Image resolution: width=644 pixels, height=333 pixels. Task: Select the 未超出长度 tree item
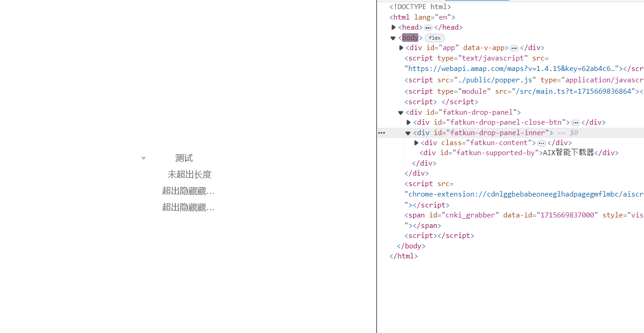[x=189, y=175]
